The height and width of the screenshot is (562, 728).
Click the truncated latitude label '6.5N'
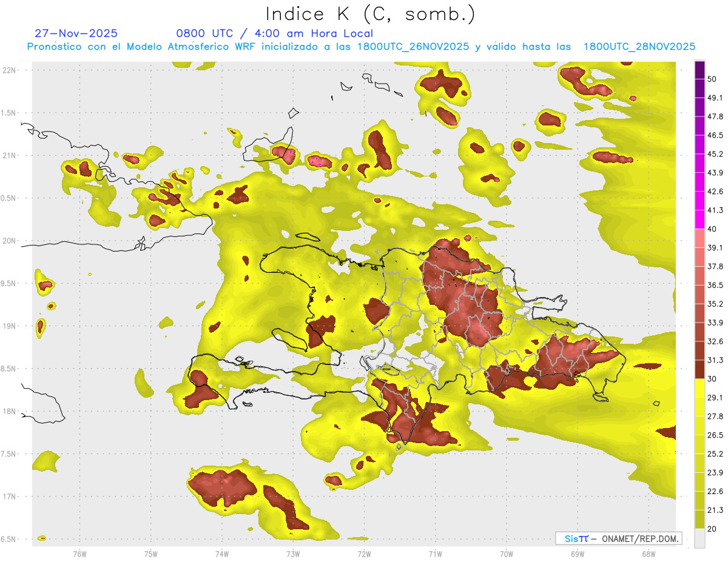pyautogui.click(x=8, y=539)
